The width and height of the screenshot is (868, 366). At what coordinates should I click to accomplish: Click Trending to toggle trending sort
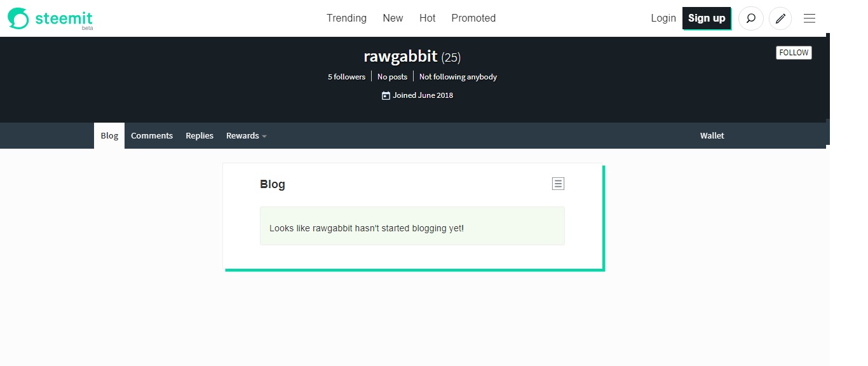(346, 18)
